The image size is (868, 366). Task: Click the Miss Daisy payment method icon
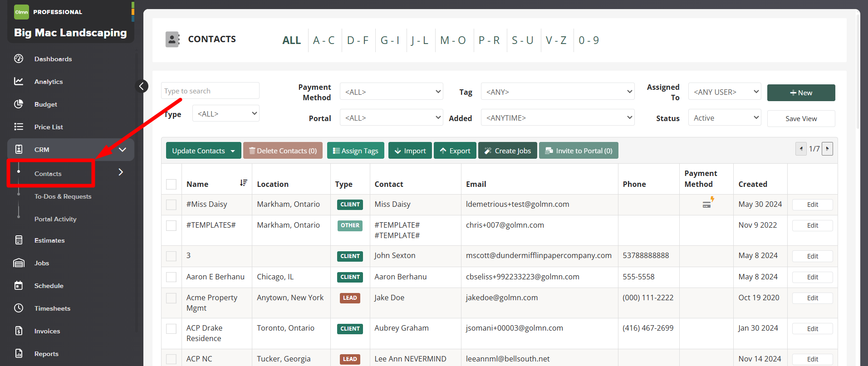pos(707,203)
